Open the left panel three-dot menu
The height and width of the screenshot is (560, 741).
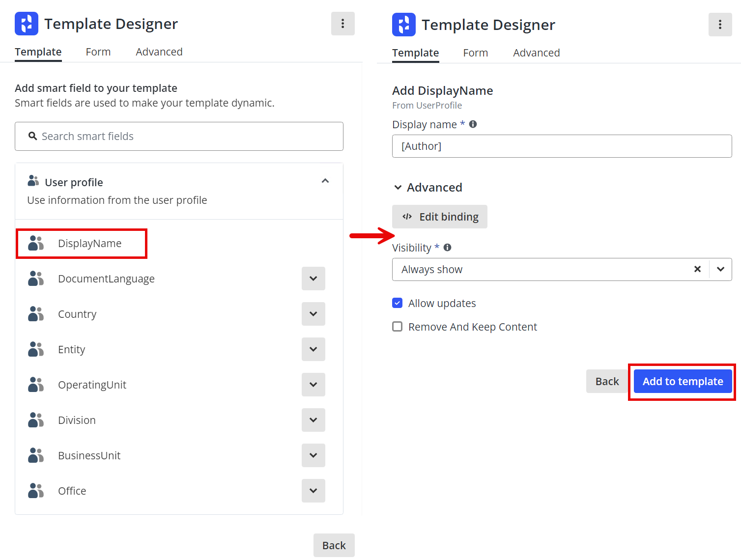pyautogui.click(x=342, y=24)
